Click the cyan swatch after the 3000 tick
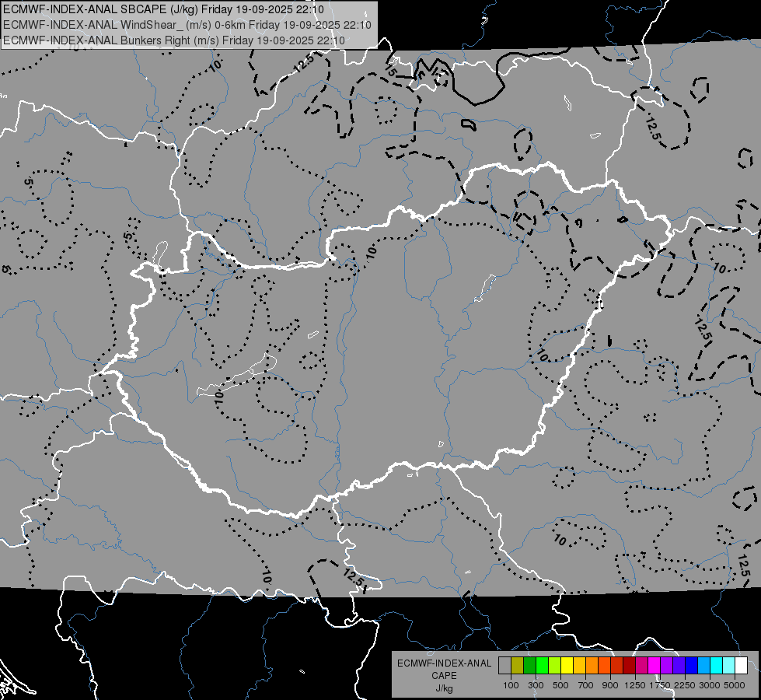The height and width of the screenshot is (700, 761). pyautogui.click(x=717, y=666)
